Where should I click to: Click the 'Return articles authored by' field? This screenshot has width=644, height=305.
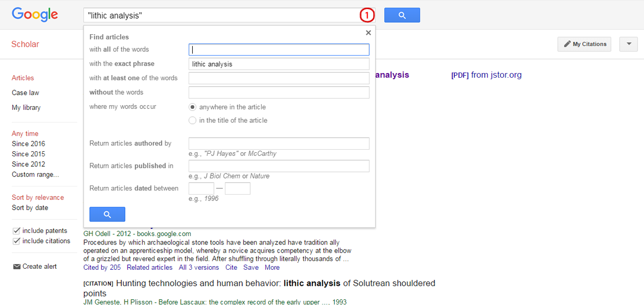279,144
